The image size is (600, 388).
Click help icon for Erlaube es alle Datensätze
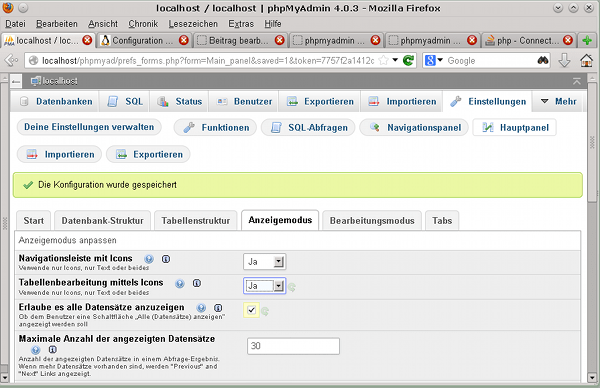tap(201, 308)
